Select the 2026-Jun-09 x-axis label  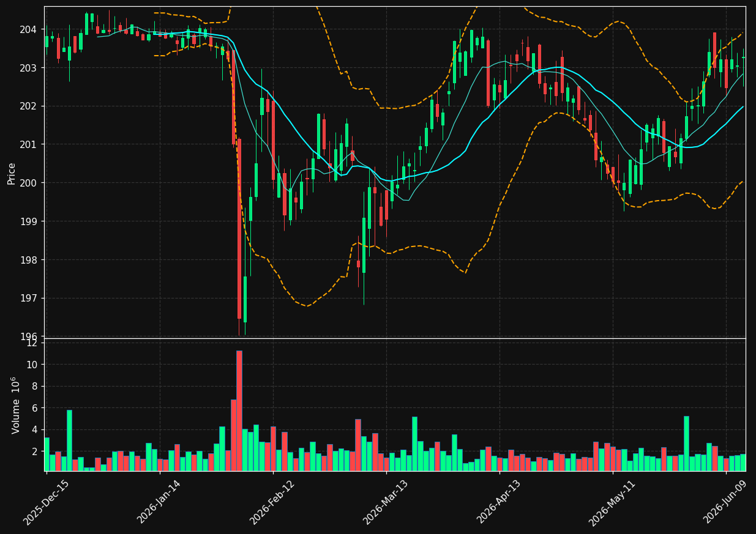tap(725, 502)
